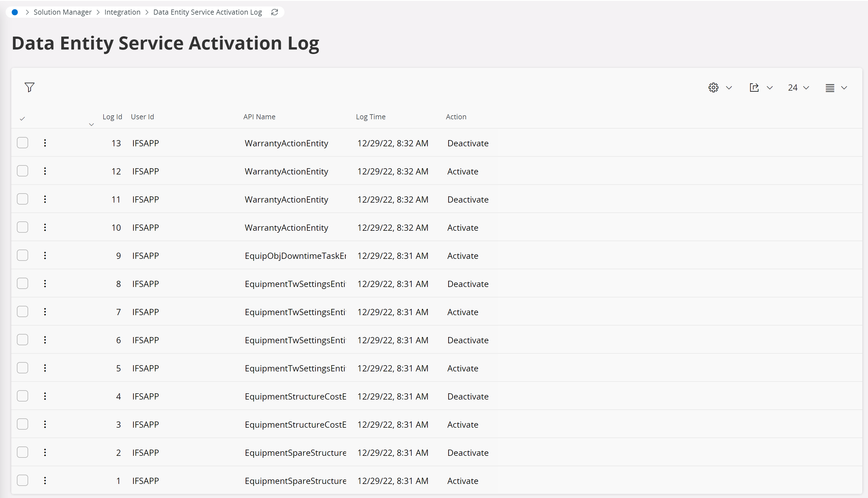Screen dimensions: 868x498
Task: Open three-dot menu for Log Id 13
Action: point(45,143)
